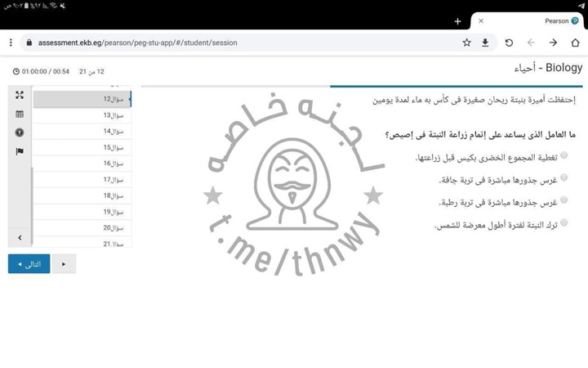Click the browser forward arrow
The height and width of the screenshot is (368, 588).
pos(553,43)
